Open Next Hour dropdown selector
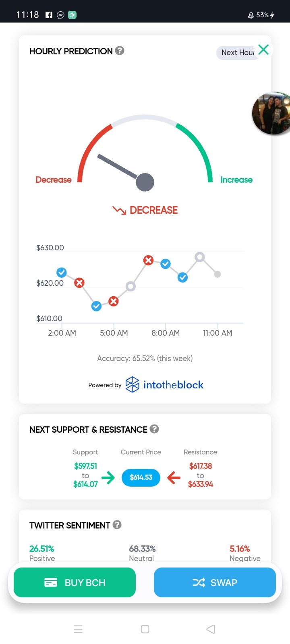Image resolution: width=290 pixels, height=644 pixels. click(x=238, y=53)
